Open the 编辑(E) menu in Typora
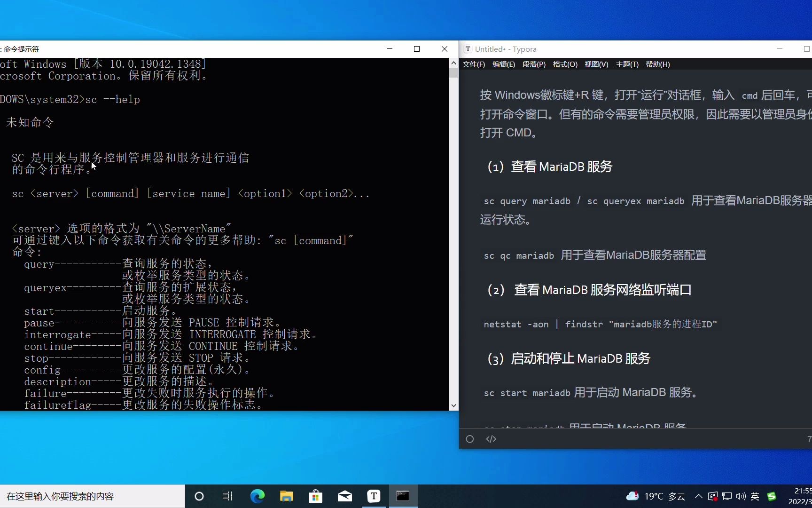This screenshot has height=508, width=812. coord(504,64)
